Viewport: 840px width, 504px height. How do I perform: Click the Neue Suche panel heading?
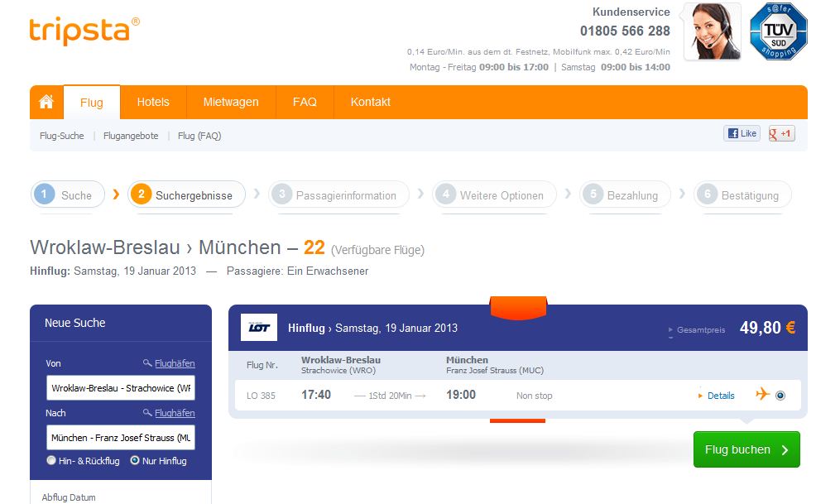[75, 323]
